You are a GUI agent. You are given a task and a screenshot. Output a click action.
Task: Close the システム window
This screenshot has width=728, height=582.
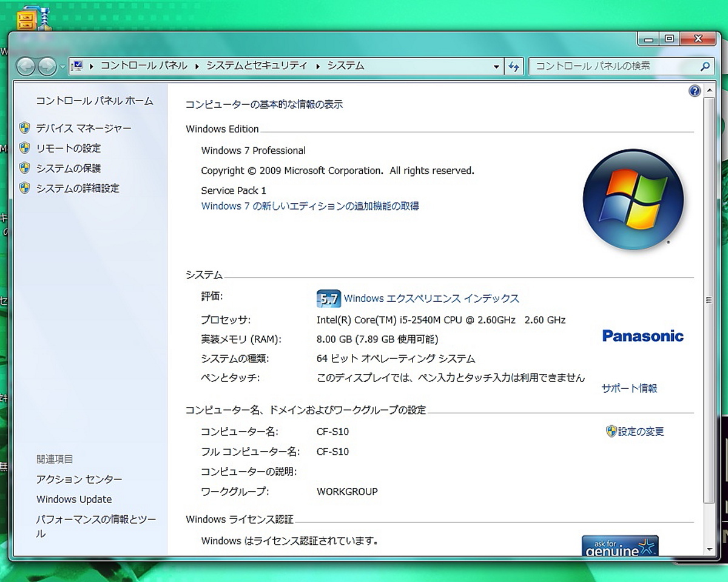click(x=698, y=39)
